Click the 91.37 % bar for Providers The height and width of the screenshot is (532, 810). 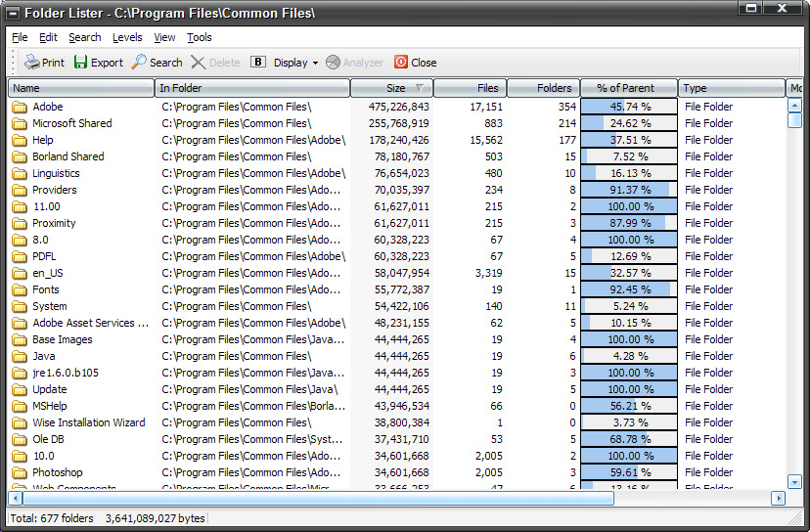(x=629, y=190)
